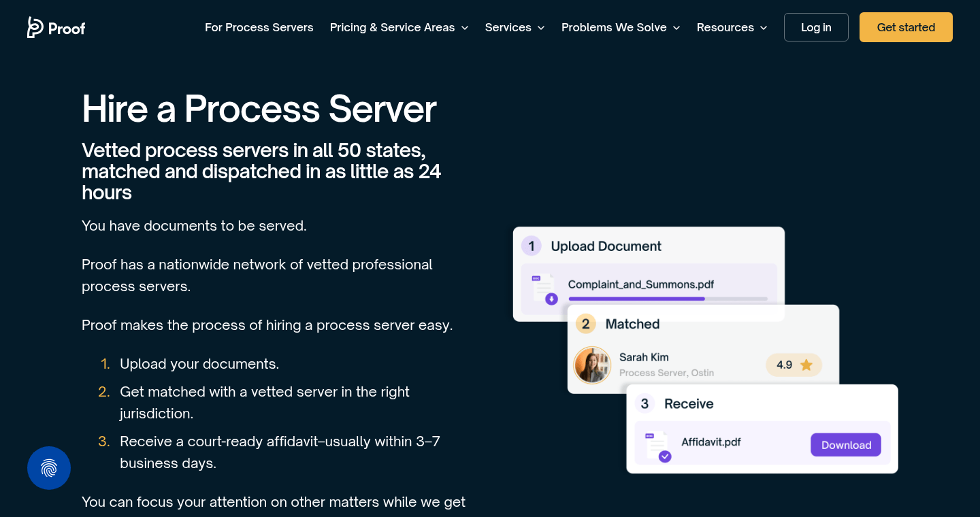Expand the Resources menu chevron

tap(764, 28)
